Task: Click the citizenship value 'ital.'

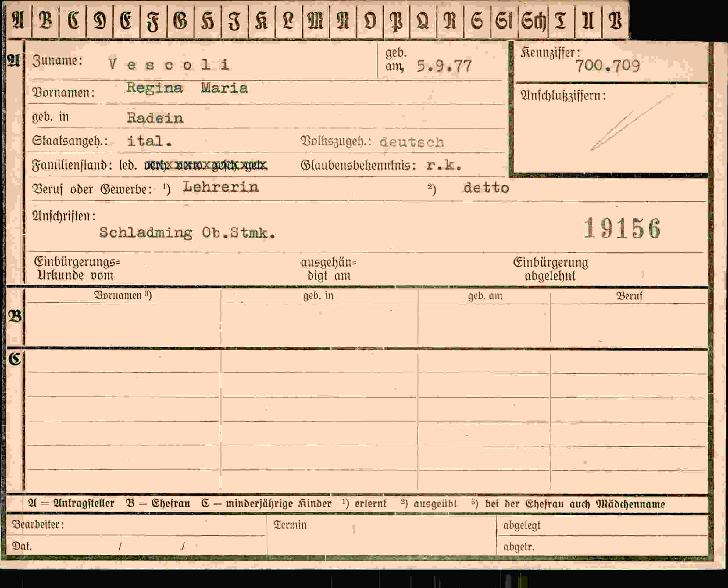Action: [x=149, y=141]
